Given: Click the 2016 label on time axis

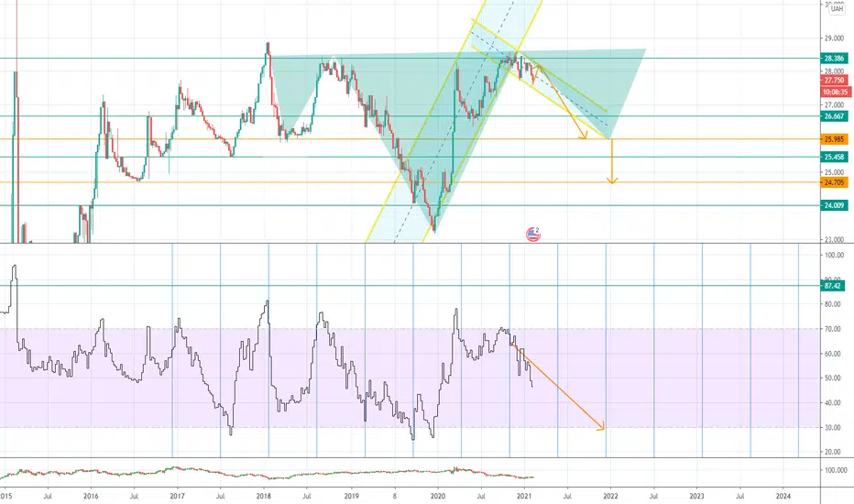Looking at the screenshot, I should pyautogui.click(x=91, y=497).
